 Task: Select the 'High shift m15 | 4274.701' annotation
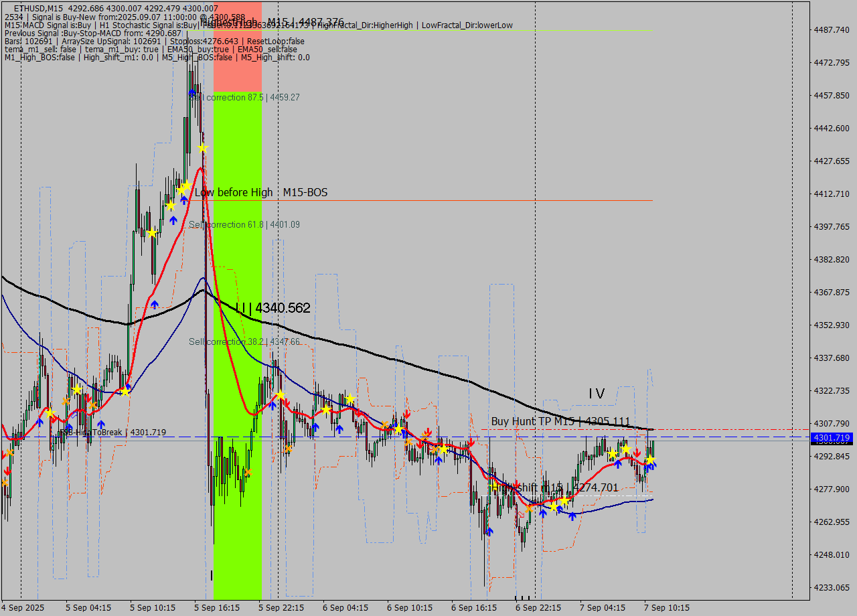557,488
